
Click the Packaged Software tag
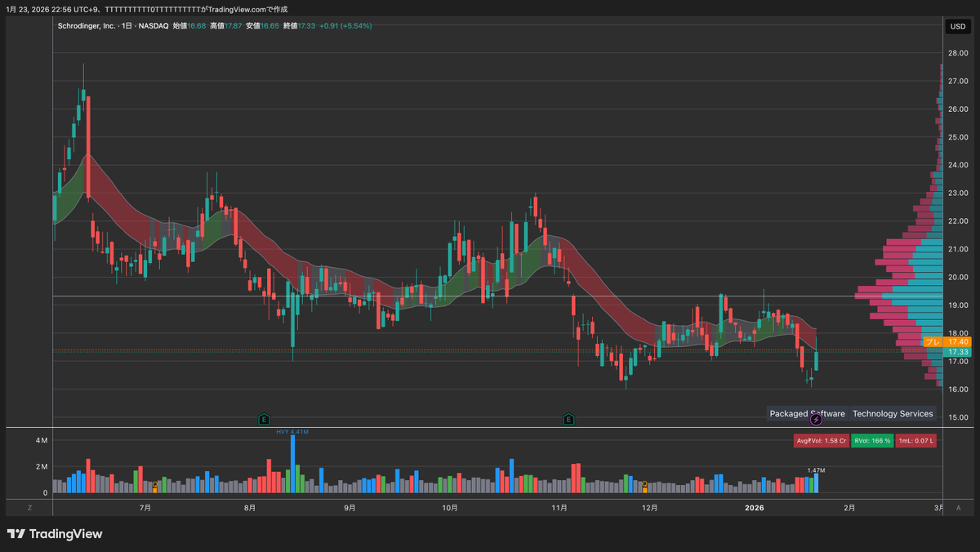pos(807,413)
